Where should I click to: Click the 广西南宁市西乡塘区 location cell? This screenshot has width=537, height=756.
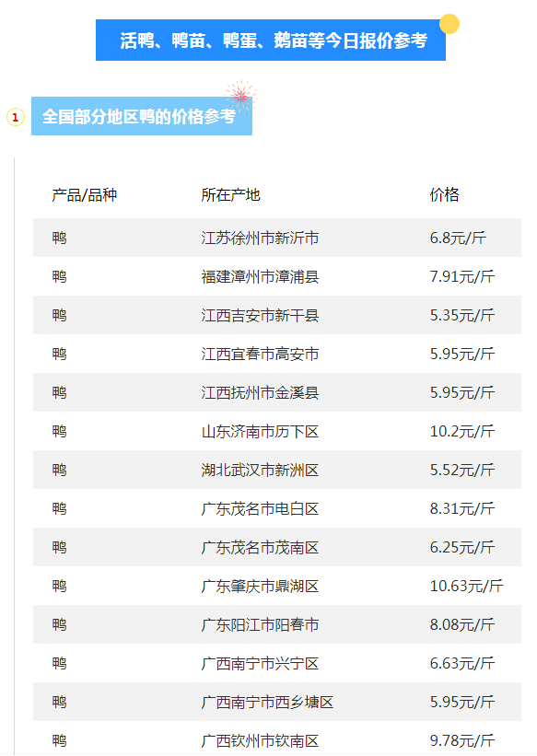(x=267, y=702)
